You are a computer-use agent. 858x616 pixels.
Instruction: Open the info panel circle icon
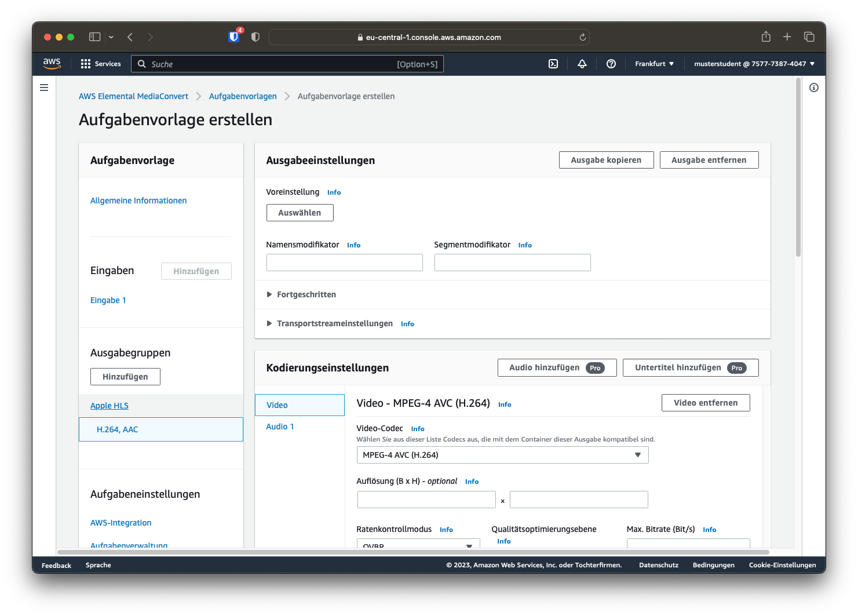coord(814,88)
